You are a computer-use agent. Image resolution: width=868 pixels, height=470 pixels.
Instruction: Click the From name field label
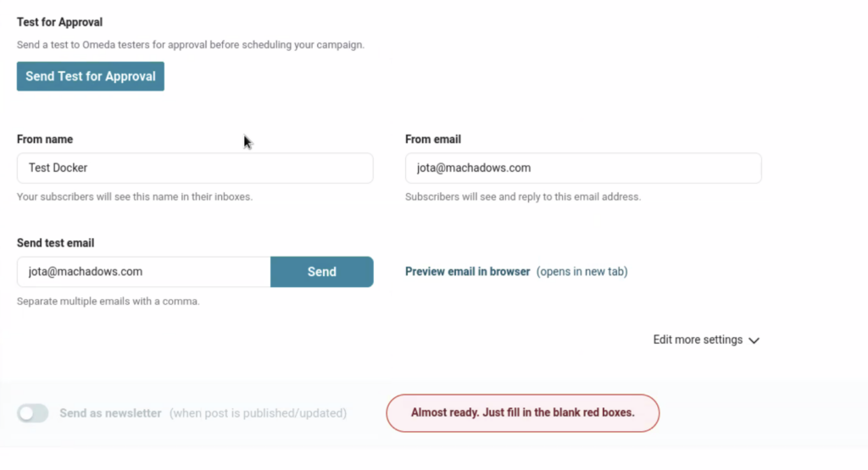[45, 139]
